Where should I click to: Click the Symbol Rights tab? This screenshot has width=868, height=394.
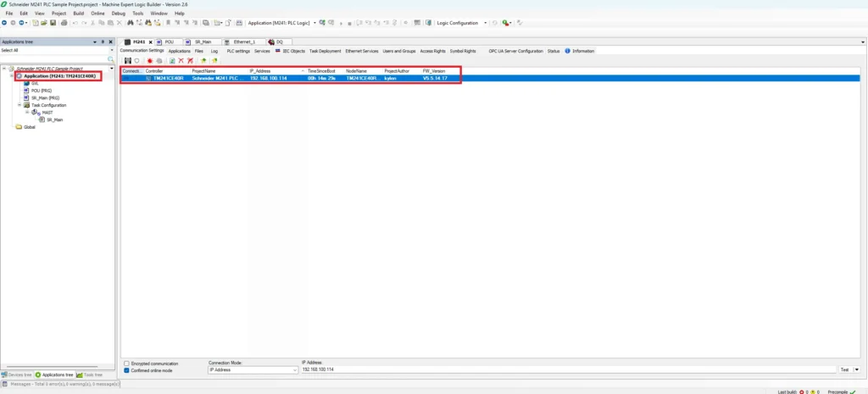click(x=463, y=51)
